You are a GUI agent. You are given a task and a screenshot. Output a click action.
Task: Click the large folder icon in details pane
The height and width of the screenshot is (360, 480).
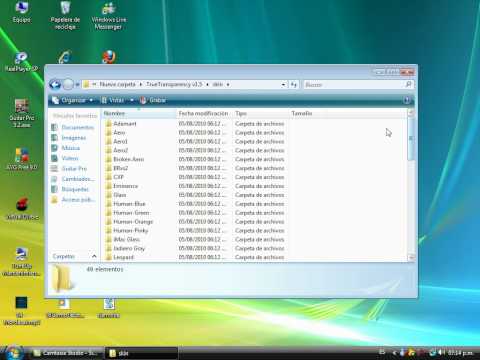(63, 278)
